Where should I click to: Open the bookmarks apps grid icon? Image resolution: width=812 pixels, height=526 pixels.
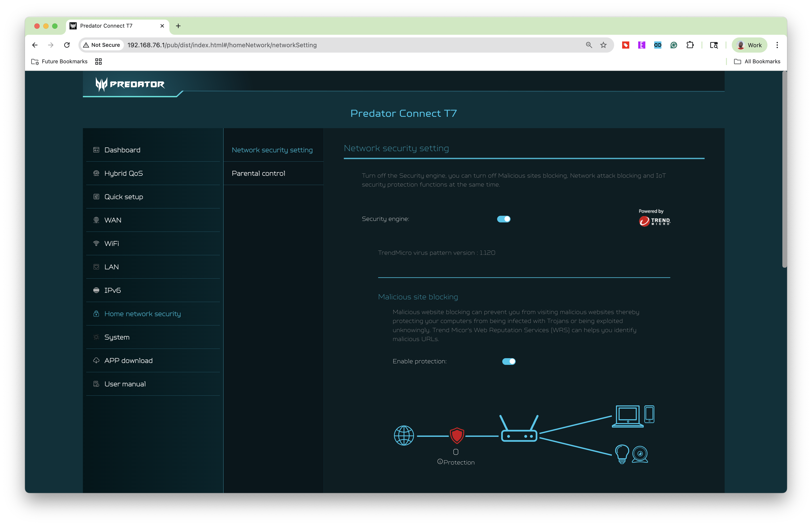[98, 62]
